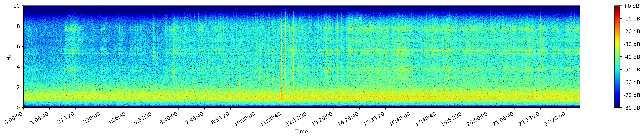The image size is (644, 138).
Task: Click the -50 dB colorbar label
Action: [x=632, y=70]
